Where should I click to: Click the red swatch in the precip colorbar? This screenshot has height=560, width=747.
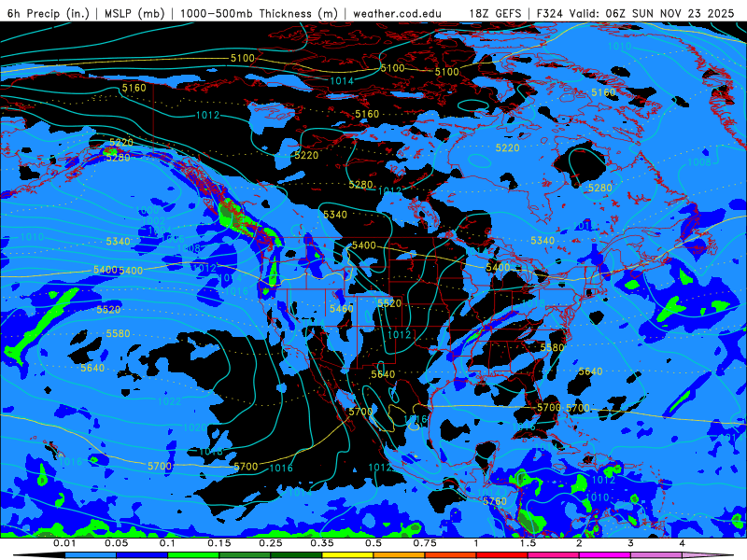pyautogui.click(x=502, y=555)
